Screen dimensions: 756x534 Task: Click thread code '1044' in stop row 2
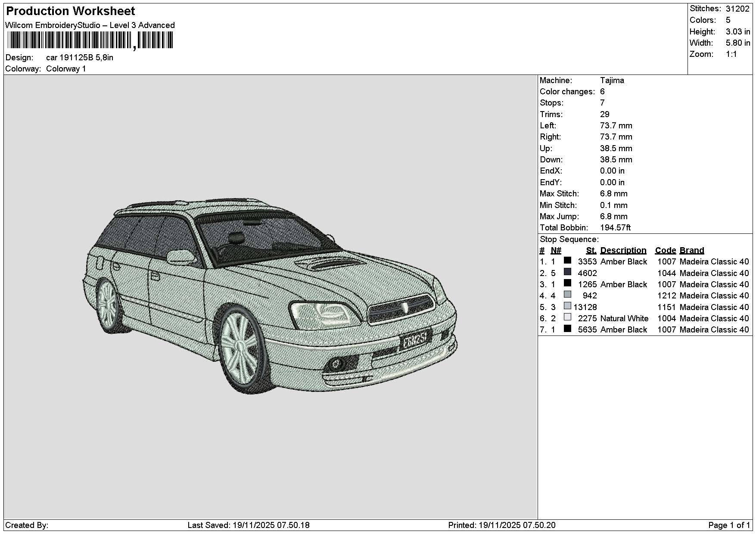click(x=667, y=273)
